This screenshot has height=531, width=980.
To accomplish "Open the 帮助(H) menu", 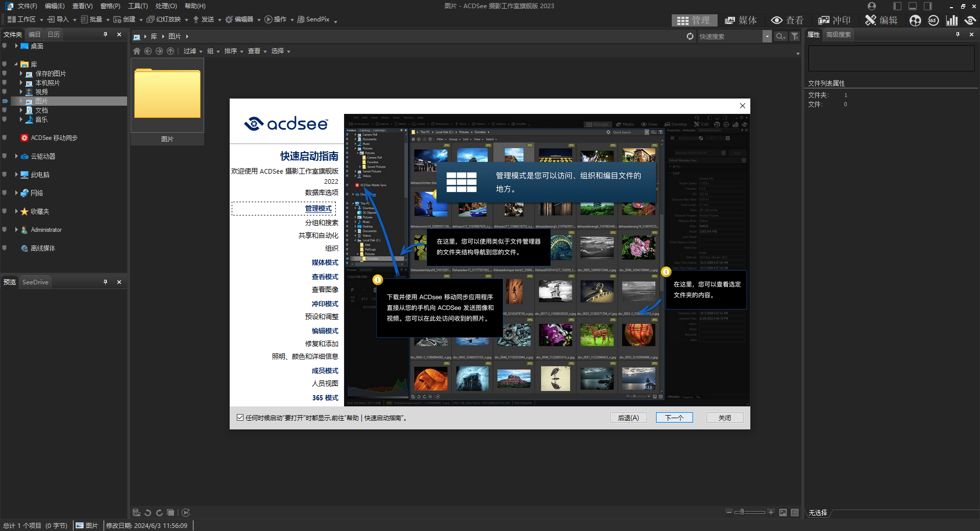I will coord(195,6).
